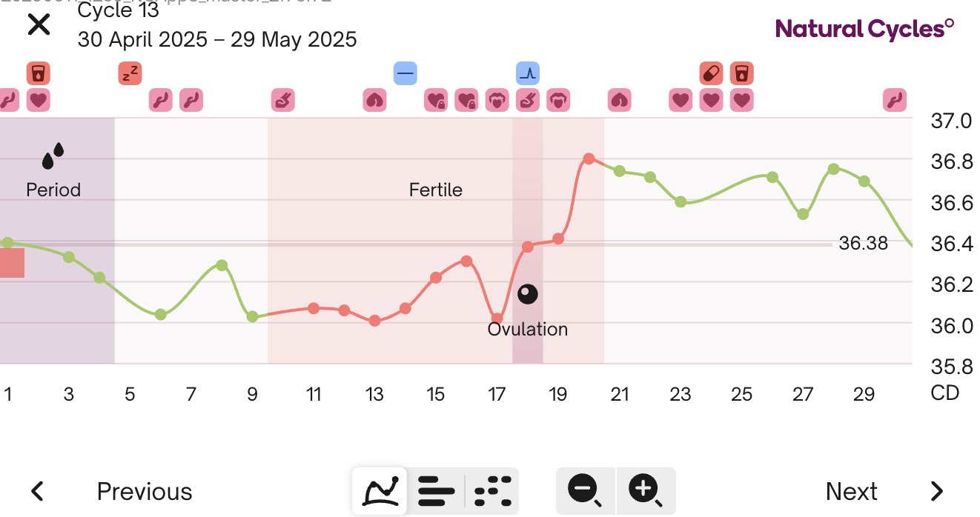Go to the previous cycle using left chevron
Image resolution: width=980 pixels, height=517 pixels.
(x=37, y=491)
